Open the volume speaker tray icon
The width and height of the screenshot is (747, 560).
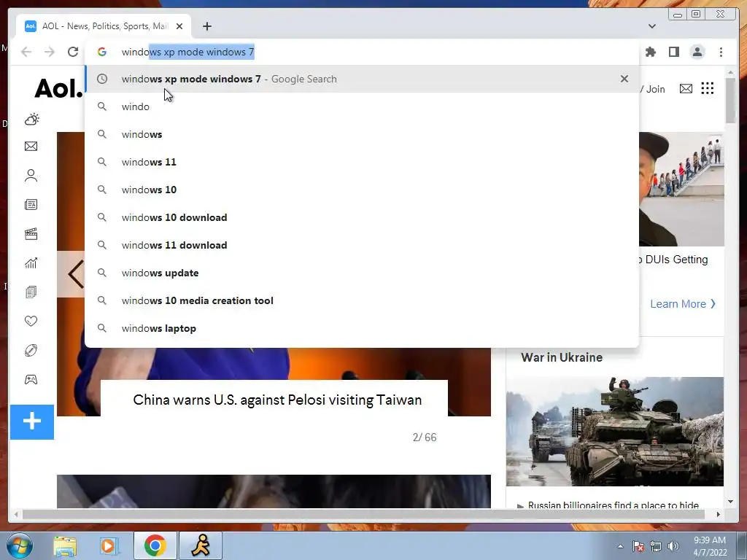pos(673,546)
